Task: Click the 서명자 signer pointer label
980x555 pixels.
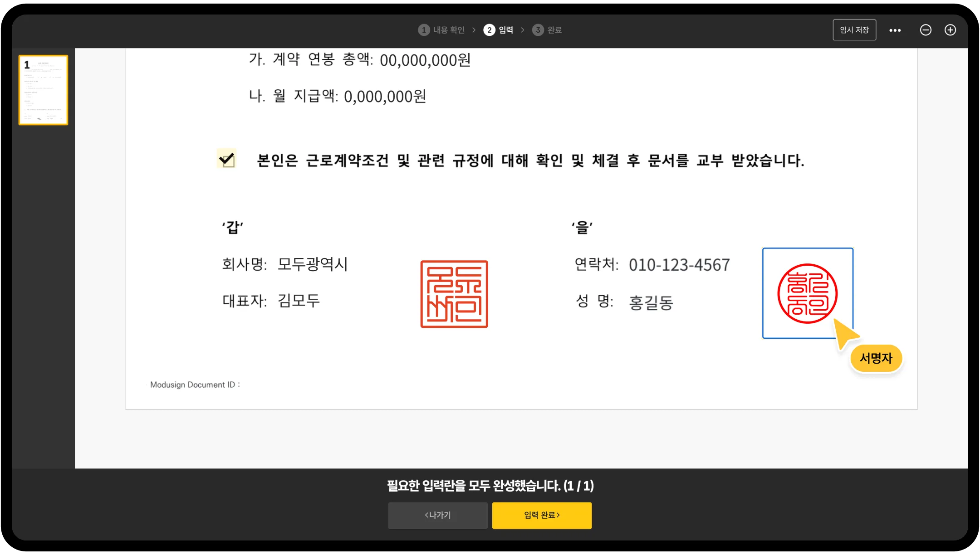Action: 876,358
